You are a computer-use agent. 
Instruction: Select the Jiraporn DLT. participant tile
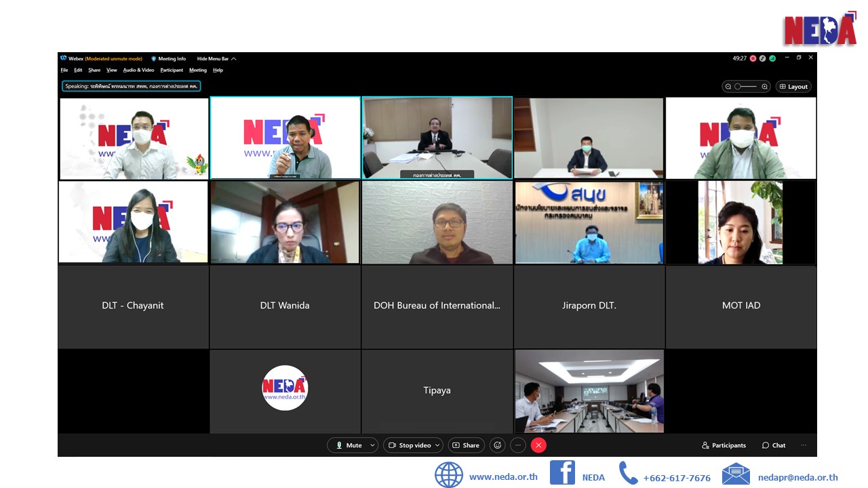point(589,306)
